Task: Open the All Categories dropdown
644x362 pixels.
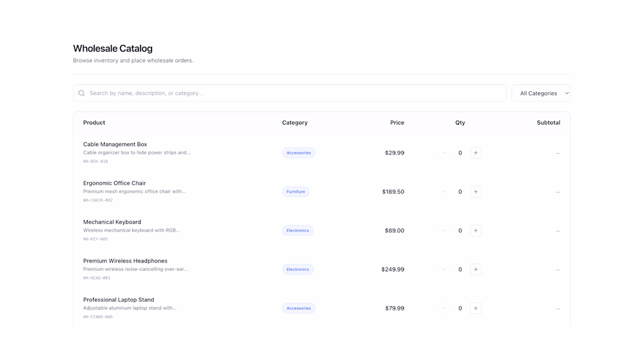Action: pyautogui.click(x=541, y=93)
